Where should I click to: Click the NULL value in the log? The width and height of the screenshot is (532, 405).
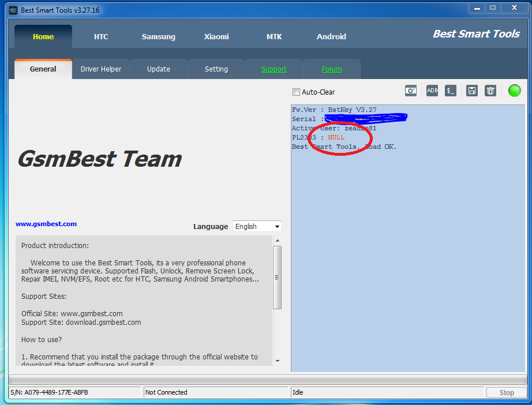(336, 137)
